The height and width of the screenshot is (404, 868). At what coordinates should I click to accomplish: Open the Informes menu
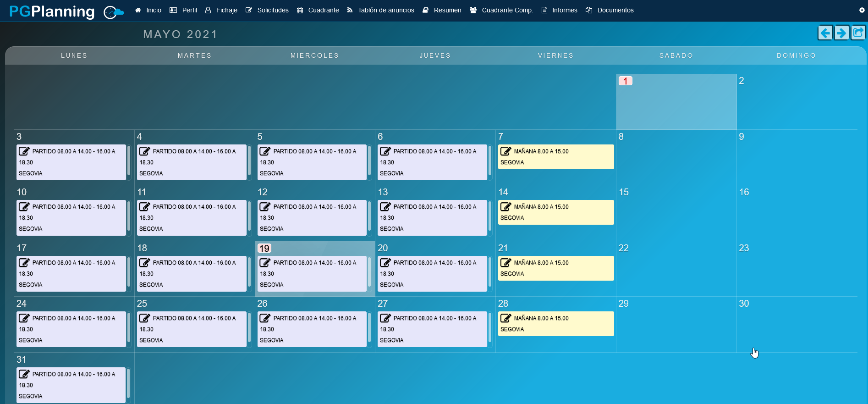560,10
